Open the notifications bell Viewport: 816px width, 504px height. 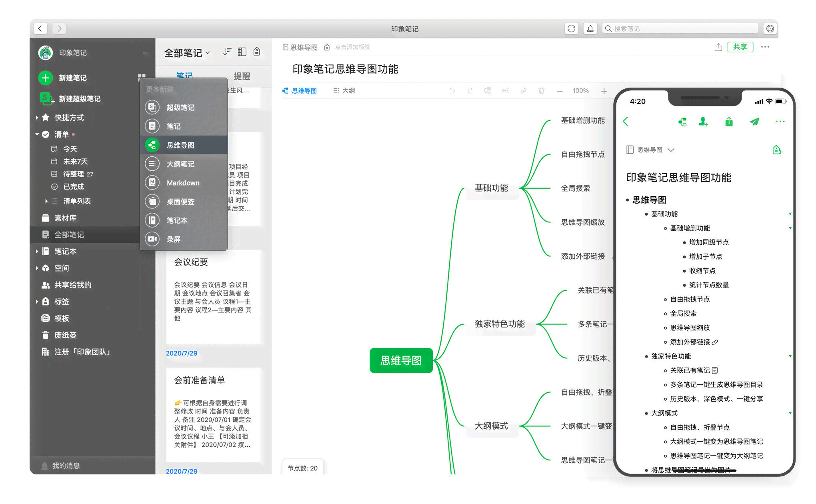click(x=590, y=28)
